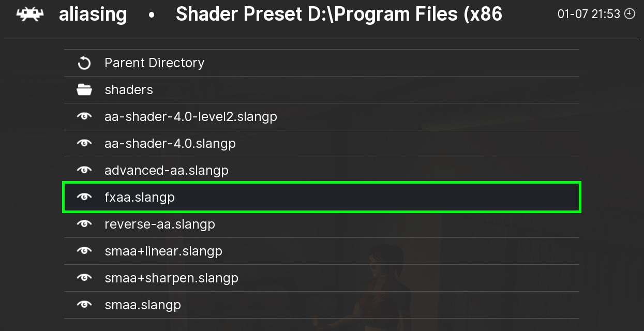Click eye icon of smaa.slangp
Viewport: 644px width, 331px height.
[x=84, y=305]
